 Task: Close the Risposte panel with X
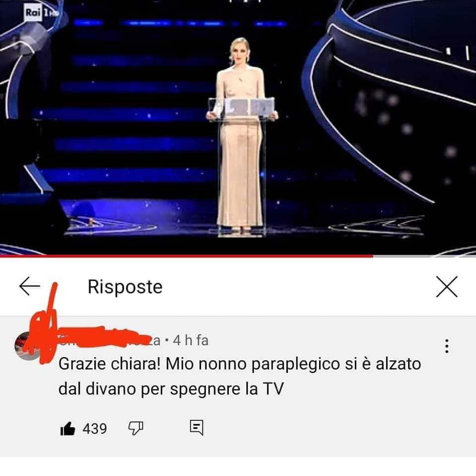[447, 287]
